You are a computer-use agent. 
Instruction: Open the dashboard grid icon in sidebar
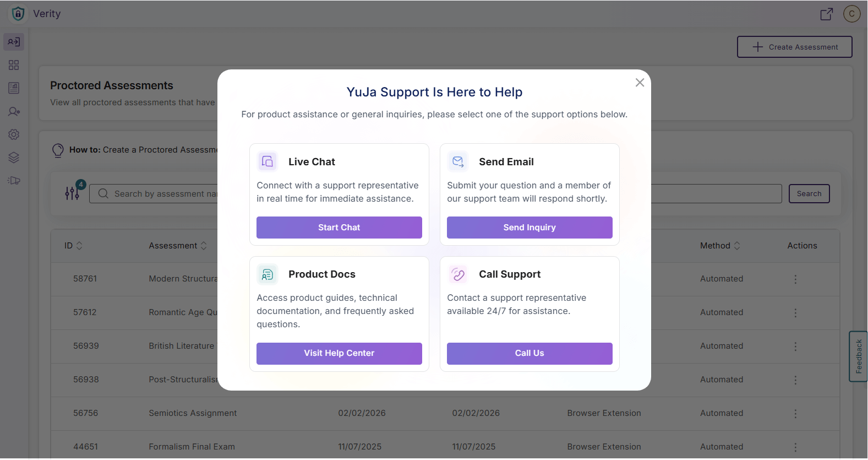point(14,65)
